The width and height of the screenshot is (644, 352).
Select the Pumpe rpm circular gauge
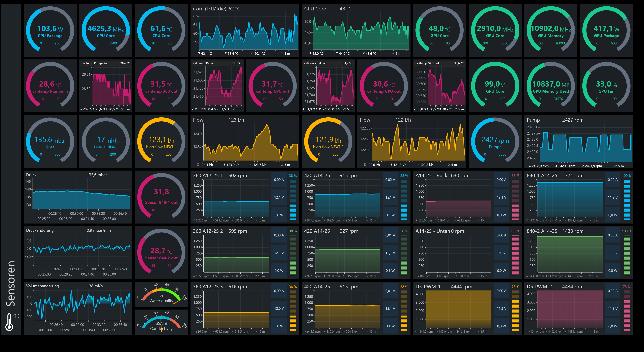(495, 141)
